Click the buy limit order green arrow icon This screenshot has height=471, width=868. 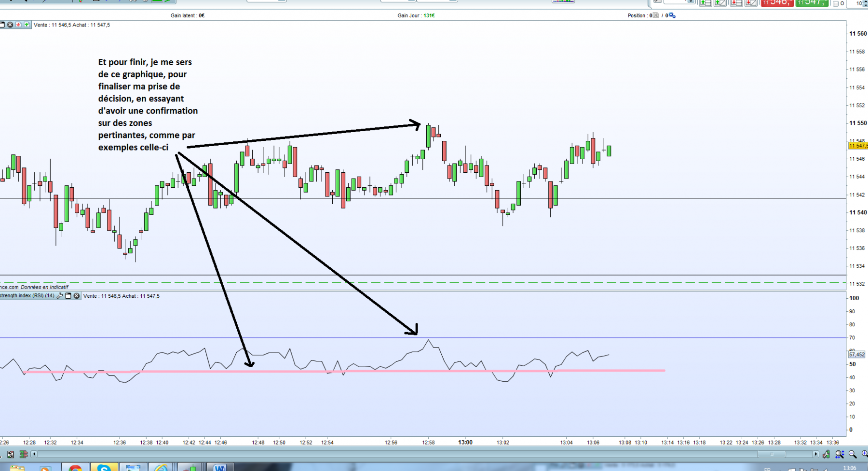point(705,2)
